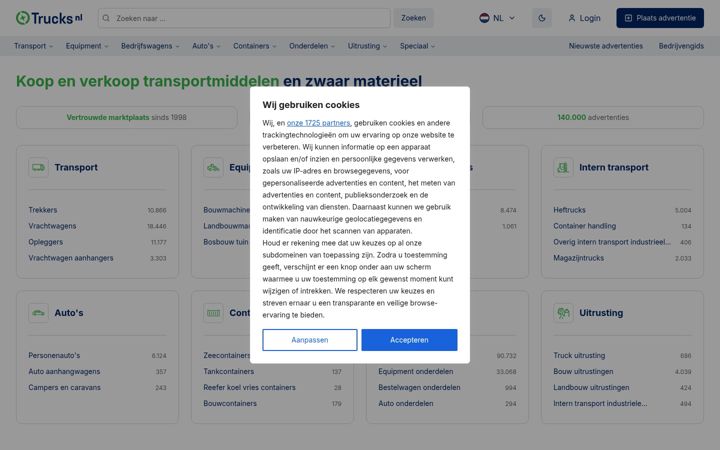Image resolution: width=720 pixels, height=450 pixels.
Task: Open Container handling listing
Action: (585, 226)
